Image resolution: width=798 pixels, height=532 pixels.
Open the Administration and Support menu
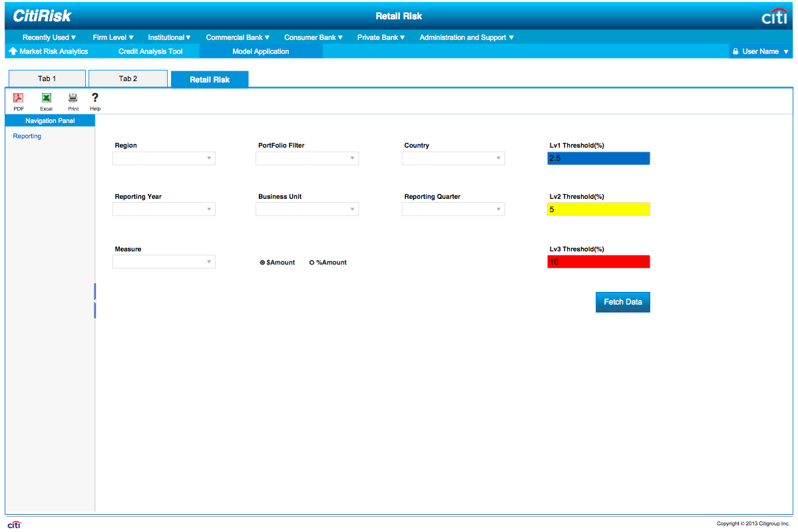pyautogui.click(x=467, y=37)
